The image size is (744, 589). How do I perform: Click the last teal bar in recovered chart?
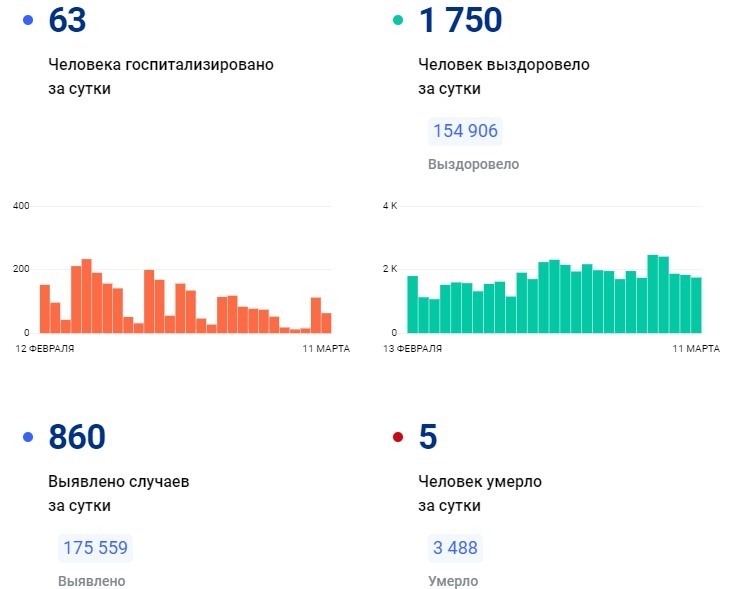click(696, 305)
